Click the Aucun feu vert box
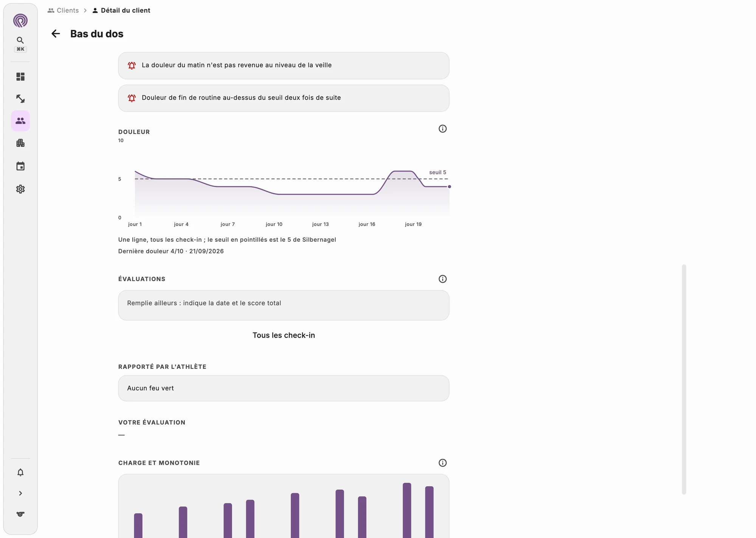756x538 pixels. pyautogui.click(x=283, y=388)
